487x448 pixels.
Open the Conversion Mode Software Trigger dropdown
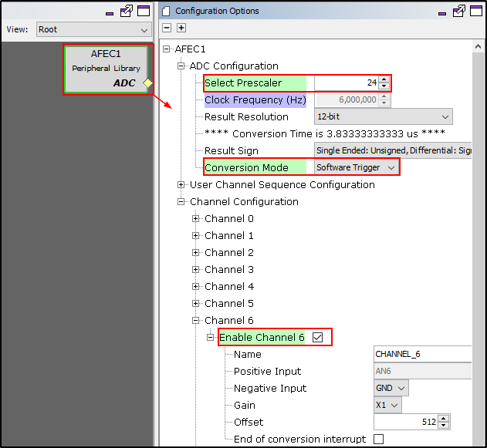tap(356, 167)
